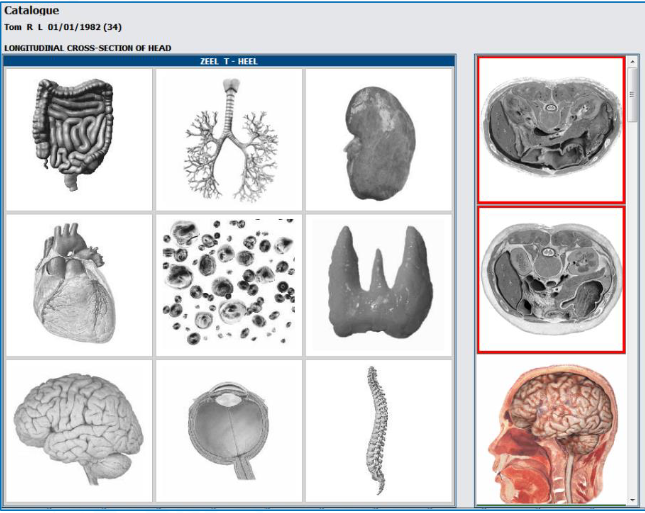Viewport: 645px width, 513px height.
Task: Select the heart organ image
Action: pos(79,285)
